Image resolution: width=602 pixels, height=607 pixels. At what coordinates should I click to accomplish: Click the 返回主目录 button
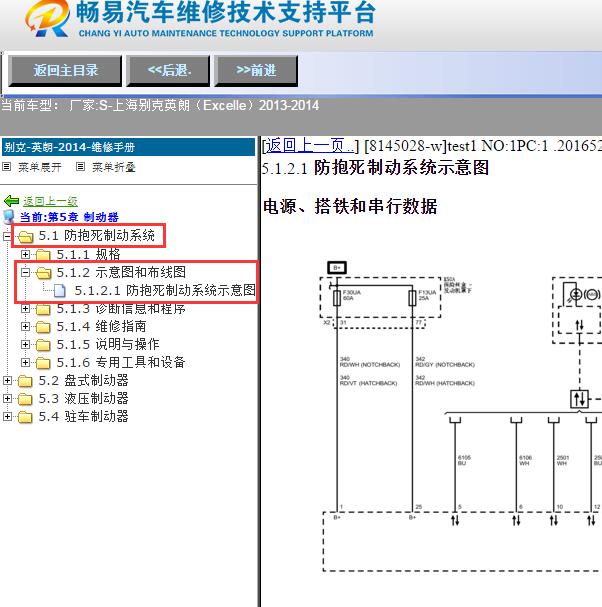point(65,70)
